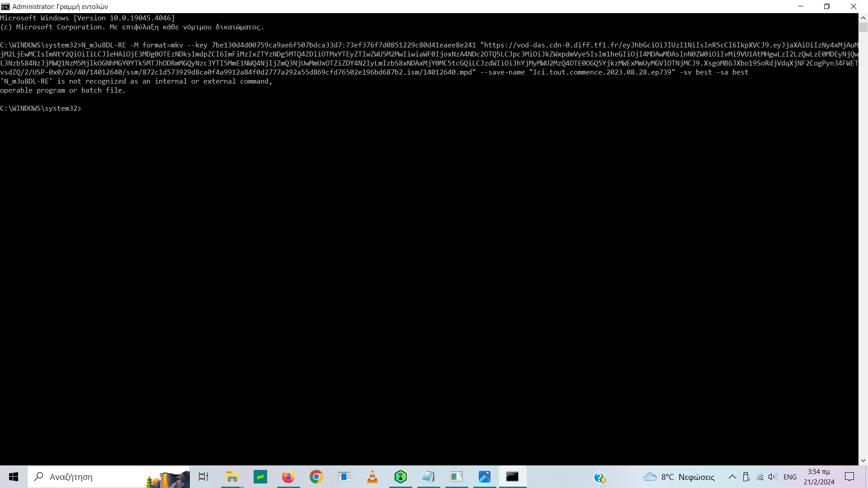868x488 pixels.
Task: Open the Windows Start button
Action: 14,477
